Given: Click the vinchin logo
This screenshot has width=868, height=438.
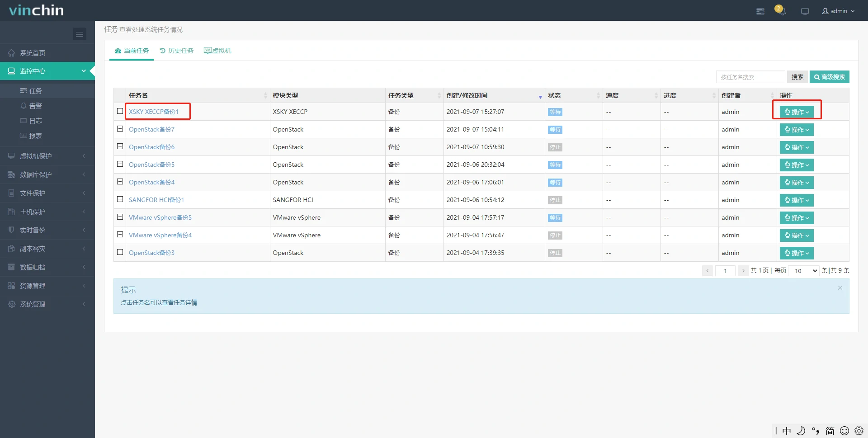Looking at the screenshot, I should click(x=36, y=10).
